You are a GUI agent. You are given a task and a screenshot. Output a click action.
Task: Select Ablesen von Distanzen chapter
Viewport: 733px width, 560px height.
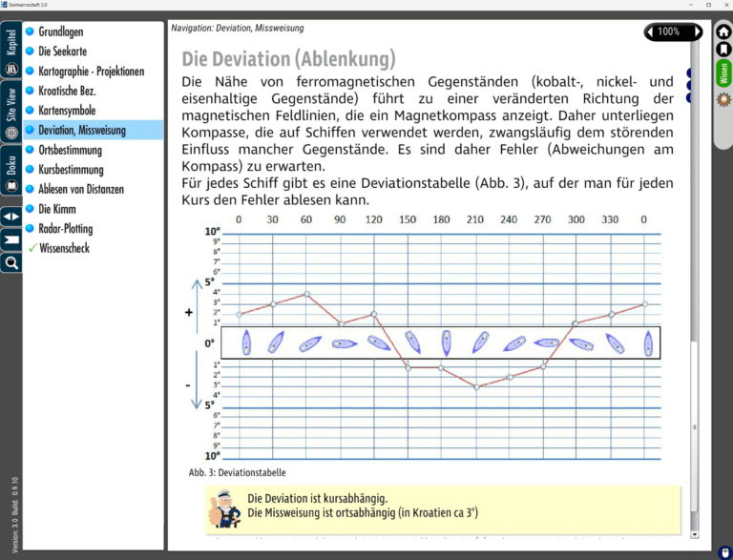click(81, 189)
